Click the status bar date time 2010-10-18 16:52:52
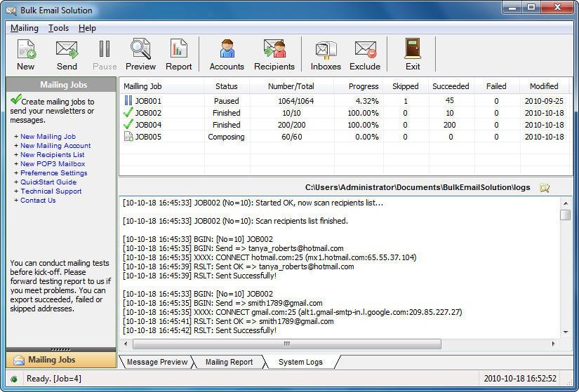Image resolution: width=579 pixels, height=392 pixels. tap(520, 379)
